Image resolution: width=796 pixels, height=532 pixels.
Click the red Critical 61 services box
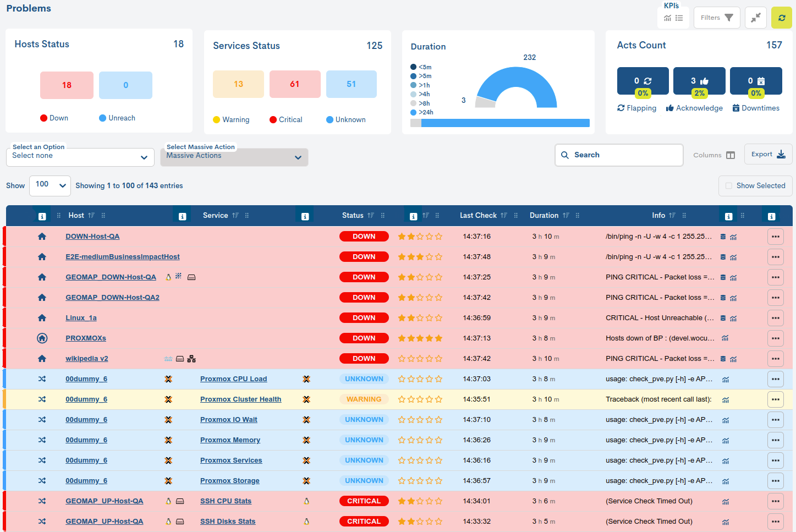click(x=294, y=84)
